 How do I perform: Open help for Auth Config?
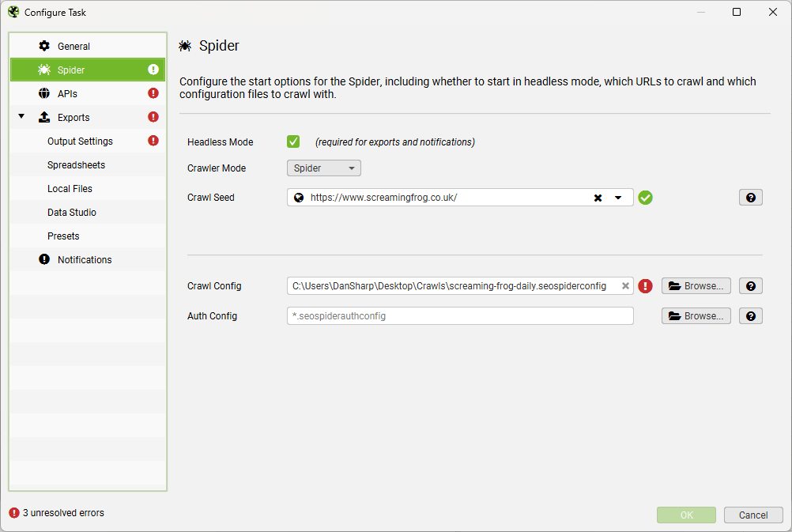pyautogui.click(x=751, y=315)
